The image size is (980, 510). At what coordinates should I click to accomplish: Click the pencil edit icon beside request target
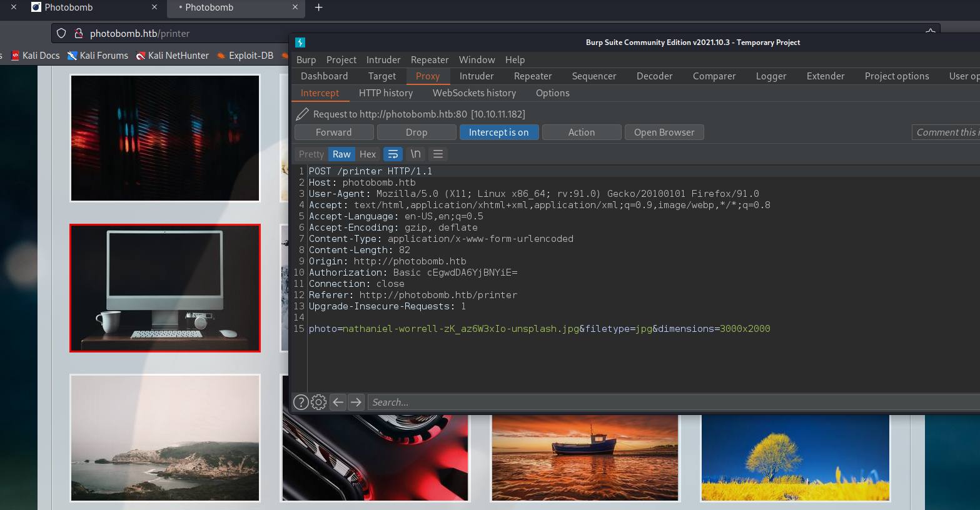coord(302,114)
